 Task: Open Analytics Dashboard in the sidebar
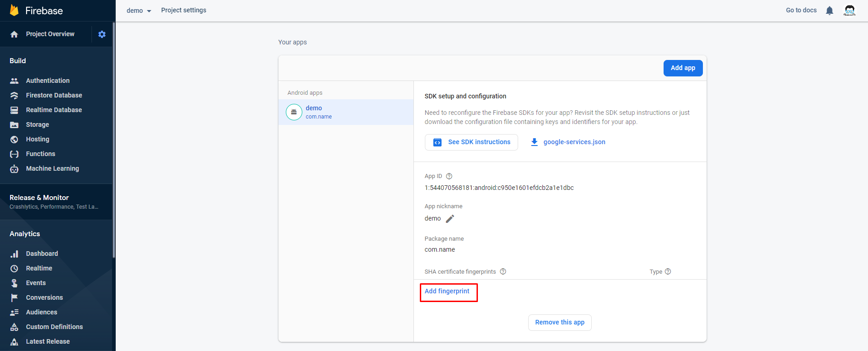[42, 254]
